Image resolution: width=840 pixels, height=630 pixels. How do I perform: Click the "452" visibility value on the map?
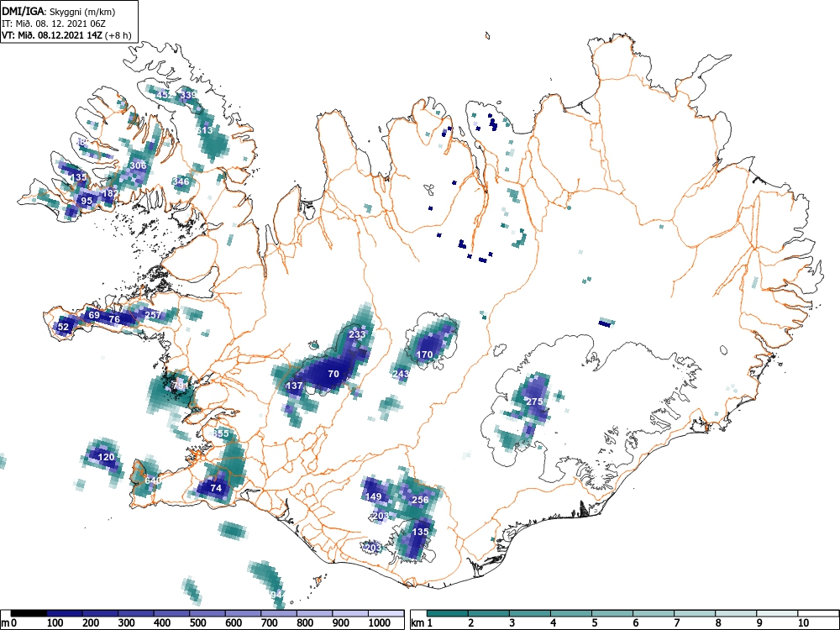click(x=164, y=95)
